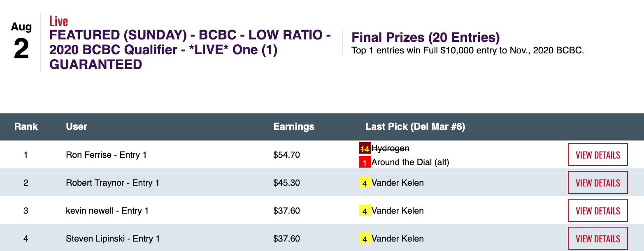This screenshot has width=644, height=251.
Task: Click the struck-through Hydrogen pick
Action: (390, 148)
